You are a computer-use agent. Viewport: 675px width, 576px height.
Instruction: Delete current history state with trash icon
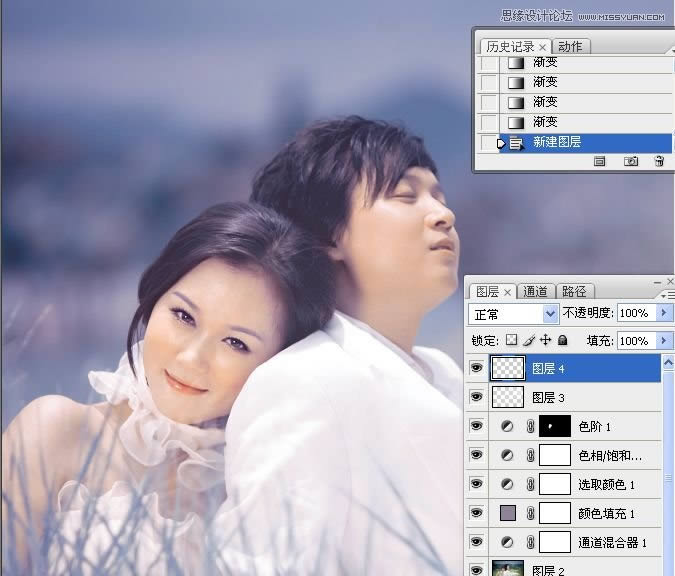tap(658, 160)
